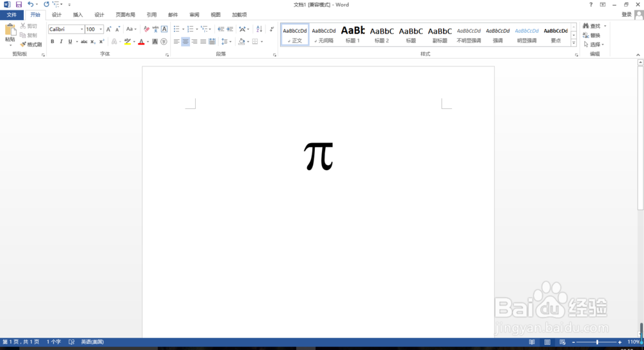Apply subscript formatting
Image resolution: width=644 pixels, height=350 pixels.
[93, 41]
